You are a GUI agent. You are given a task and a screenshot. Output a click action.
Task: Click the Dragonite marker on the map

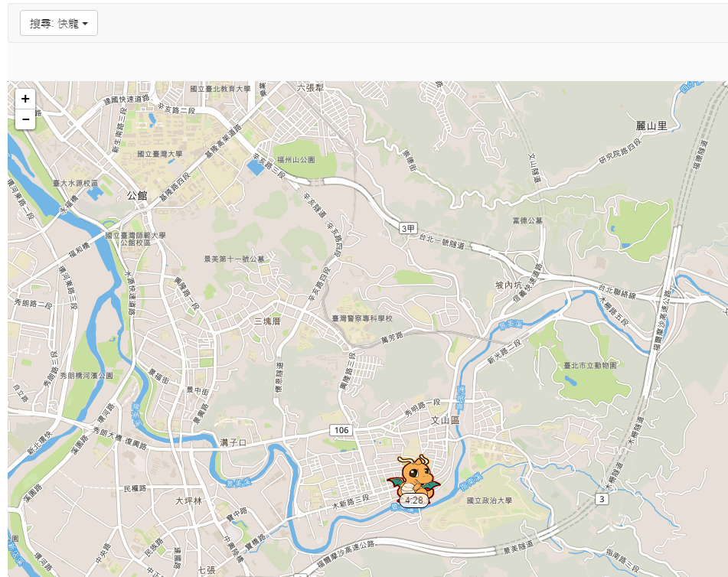(x=413, y=478)
